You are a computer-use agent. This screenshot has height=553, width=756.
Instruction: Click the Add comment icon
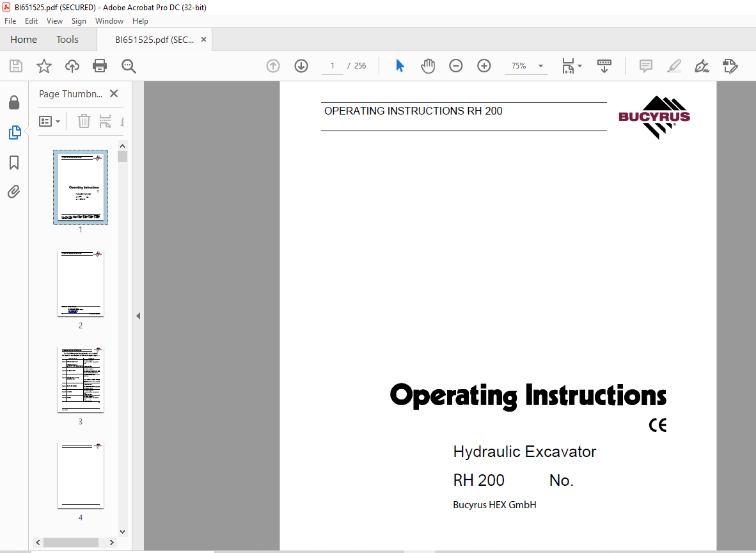pyautogui.click(x=645, y=66)
